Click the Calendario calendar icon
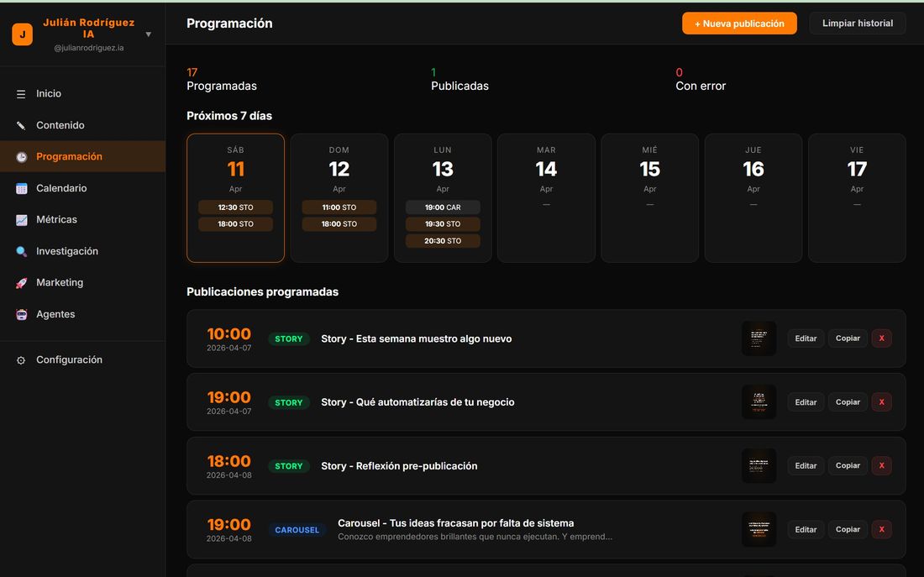This screenshot has width=924, height=577. point(21,189)
